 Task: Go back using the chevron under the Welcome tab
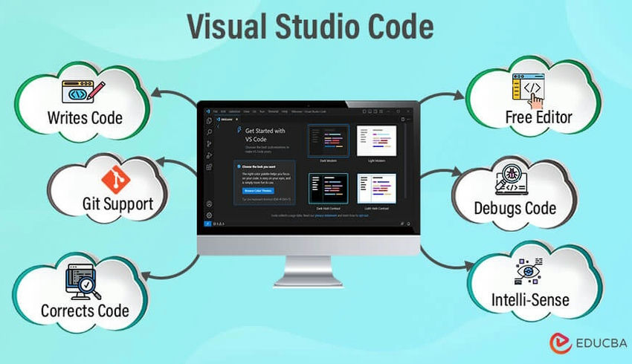pyautogui.click(x=219, y=127)
